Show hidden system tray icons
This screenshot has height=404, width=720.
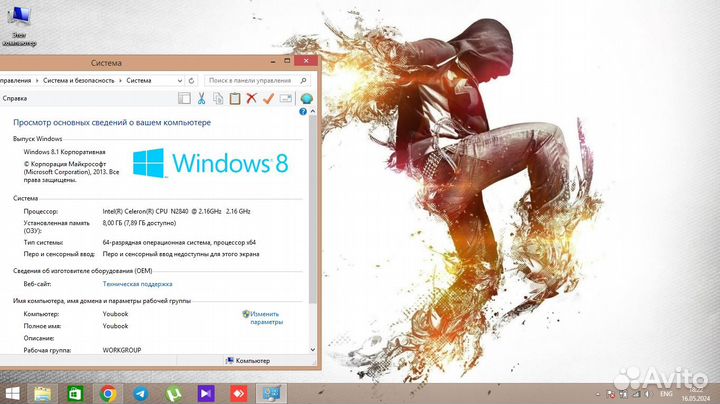point(595,393)
